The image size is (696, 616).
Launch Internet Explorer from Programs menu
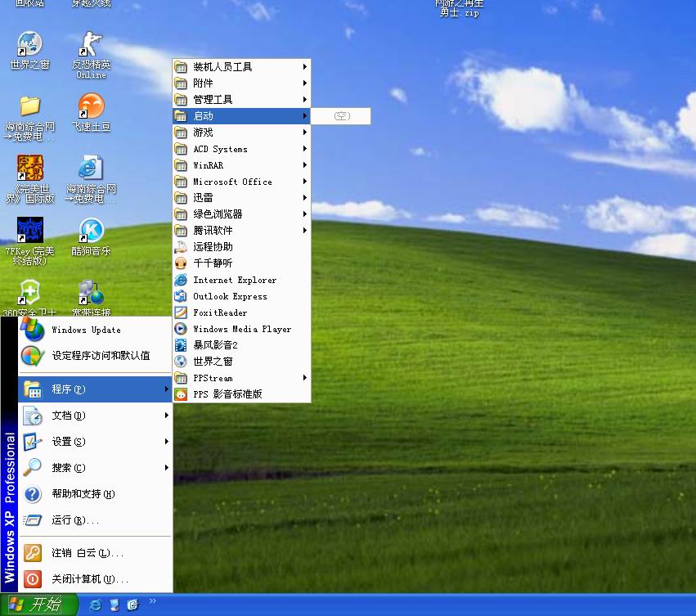coord(241,280)
